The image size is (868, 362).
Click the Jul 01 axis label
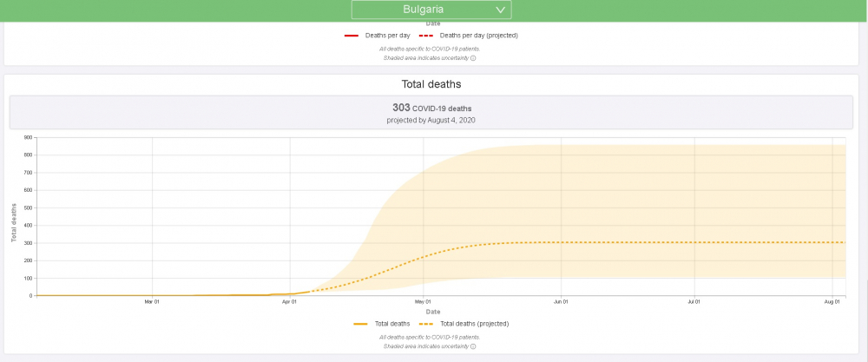[x=694, y=302]
